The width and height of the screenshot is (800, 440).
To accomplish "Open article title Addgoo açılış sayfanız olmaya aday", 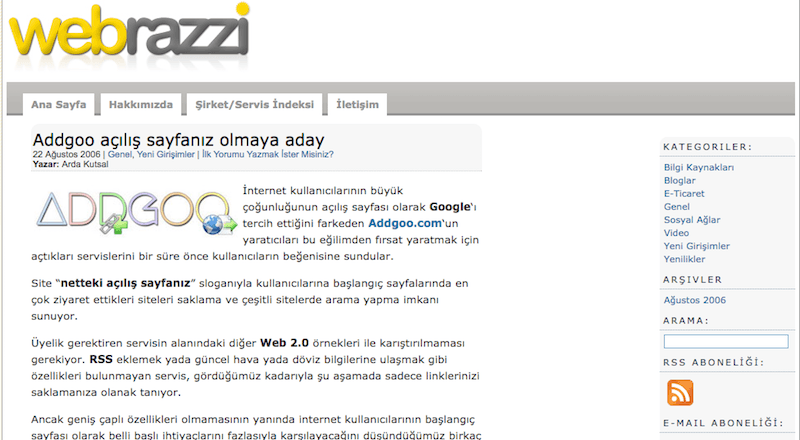I will tap(179, 139).
